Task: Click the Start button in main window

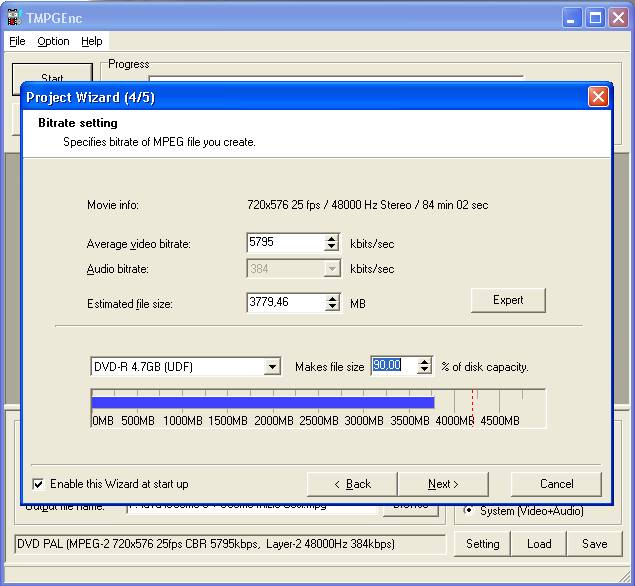Action: [52, 78]
